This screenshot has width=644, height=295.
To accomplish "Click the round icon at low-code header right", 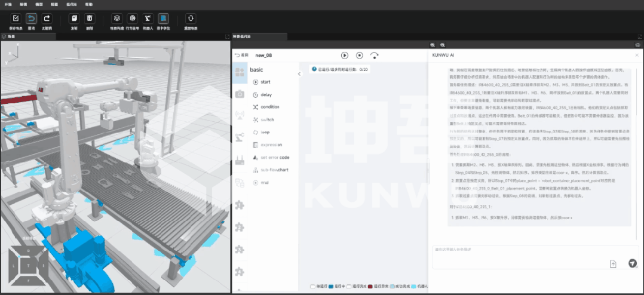I will 637,45.
